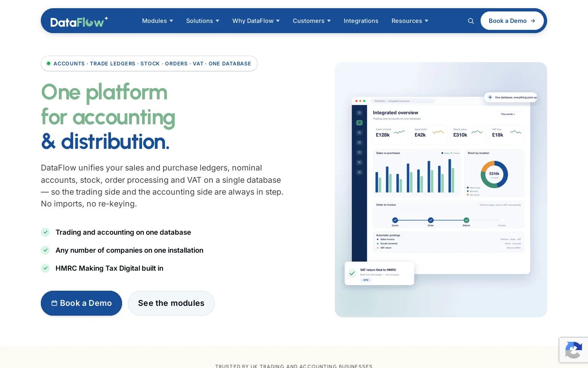Viewport: 588px width, 368px height.
Task: Expand the Why DataFlow menu
Action: (x=256, y=21)
